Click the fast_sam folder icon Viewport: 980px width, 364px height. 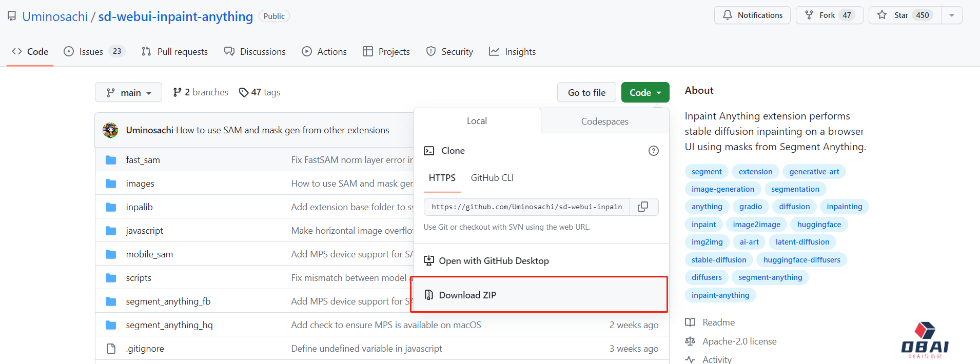111,160
